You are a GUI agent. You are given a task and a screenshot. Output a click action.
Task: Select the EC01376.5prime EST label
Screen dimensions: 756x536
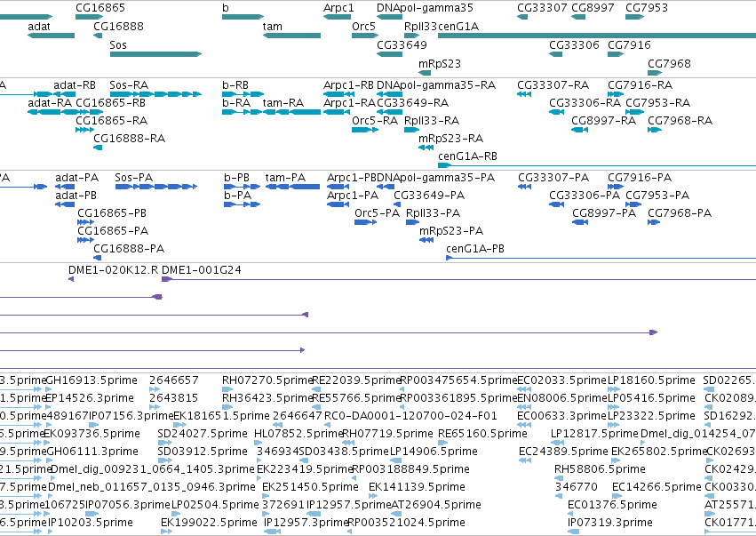click(612, 505)
